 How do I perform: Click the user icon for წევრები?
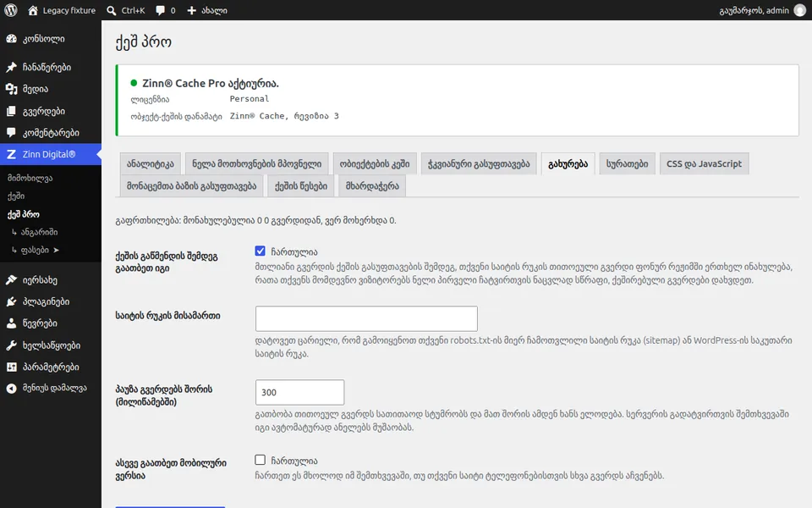11,323
